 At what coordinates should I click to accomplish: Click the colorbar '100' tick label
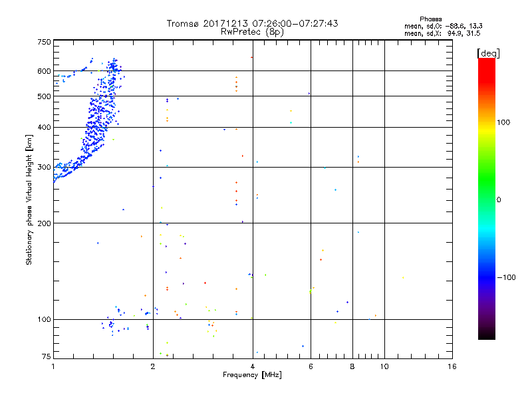(503, 122)
